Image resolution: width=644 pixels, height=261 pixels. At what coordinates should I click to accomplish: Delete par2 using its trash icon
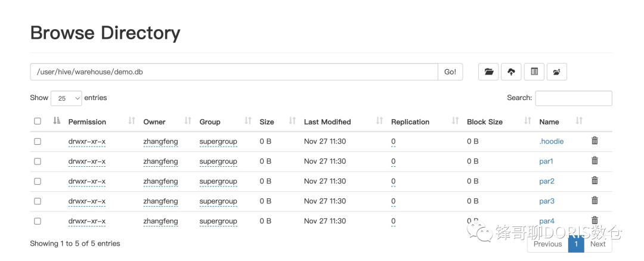tap(595, 181)
